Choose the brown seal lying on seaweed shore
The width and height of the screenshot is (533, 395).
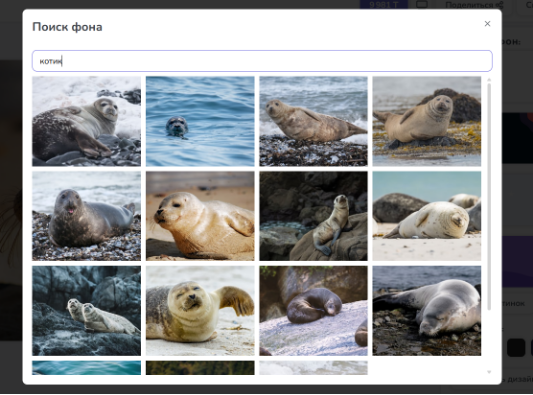tap(313, 121)
